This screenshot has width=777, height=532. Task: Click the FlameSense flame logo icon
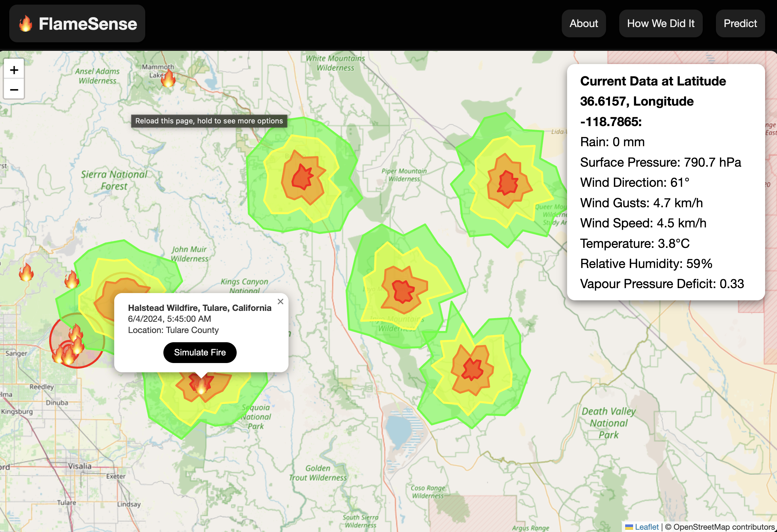coord(25,24)
